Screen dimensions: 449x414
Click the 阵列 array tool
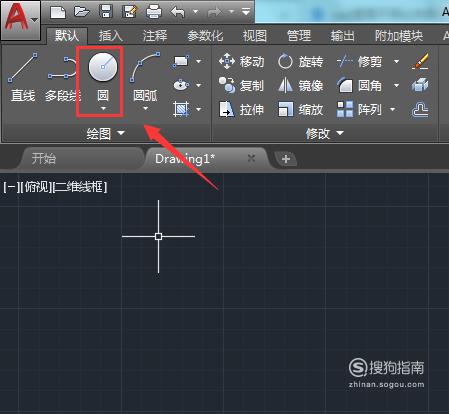359,109
